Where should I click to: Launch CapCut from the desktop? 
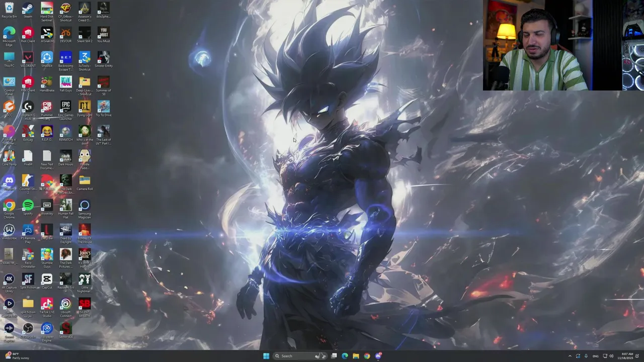point(47,281)
